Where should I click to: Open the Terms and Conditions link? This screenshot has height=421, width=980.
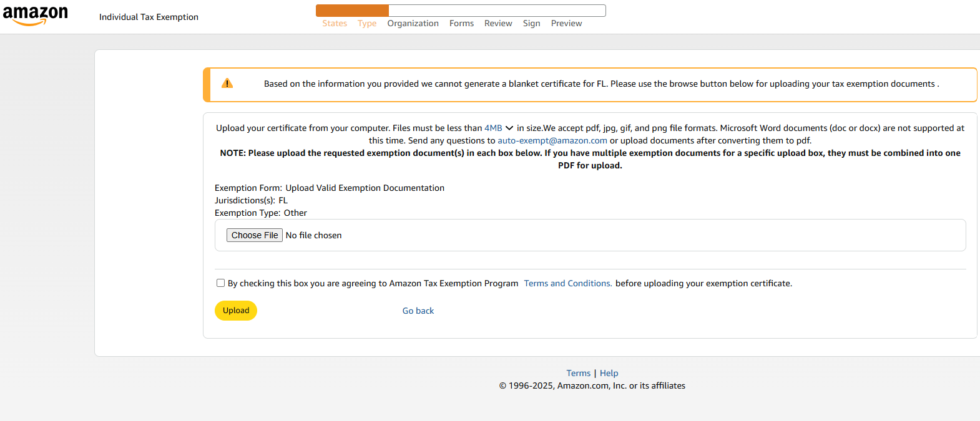pyautogui.click(x=568, y=283)
